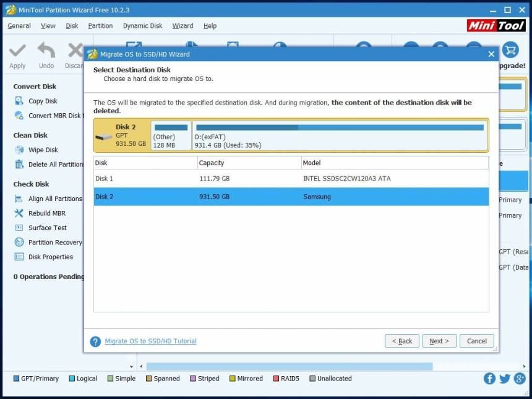Click the Undo arrow icon
Screen dimensions: 532x399
(x=46, y=51)
